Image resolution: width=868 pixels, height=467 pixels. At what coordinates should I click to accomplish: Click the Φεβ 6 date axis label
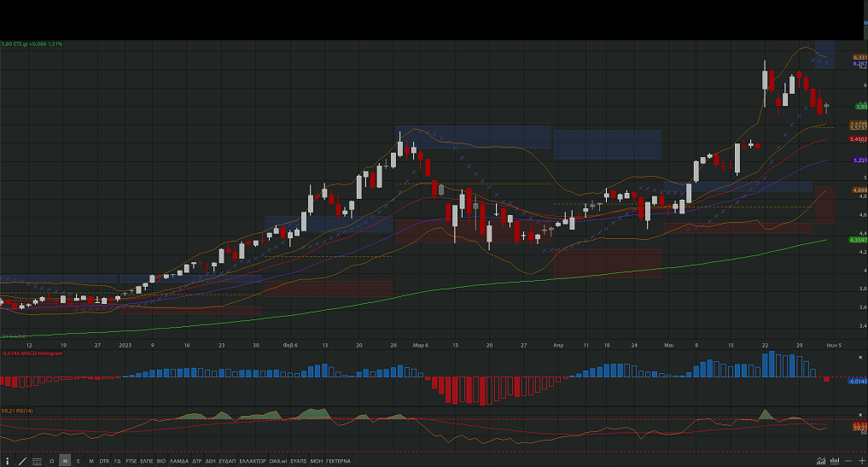290,345
